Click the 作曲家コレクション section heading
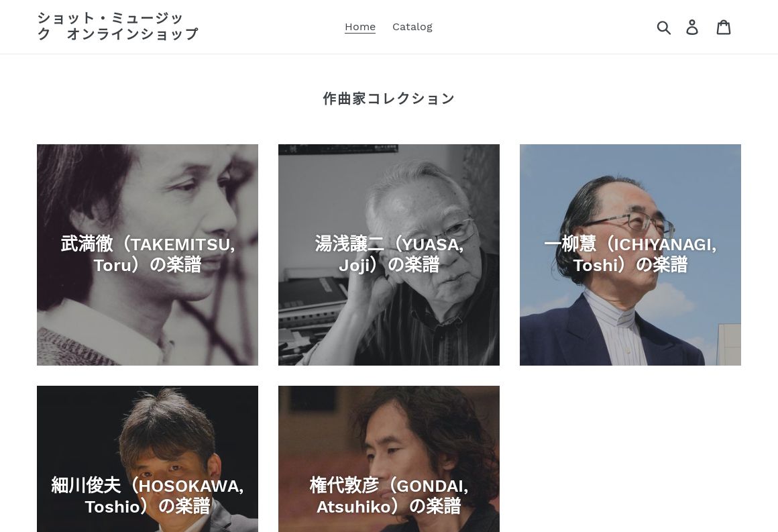 (389, 98)
